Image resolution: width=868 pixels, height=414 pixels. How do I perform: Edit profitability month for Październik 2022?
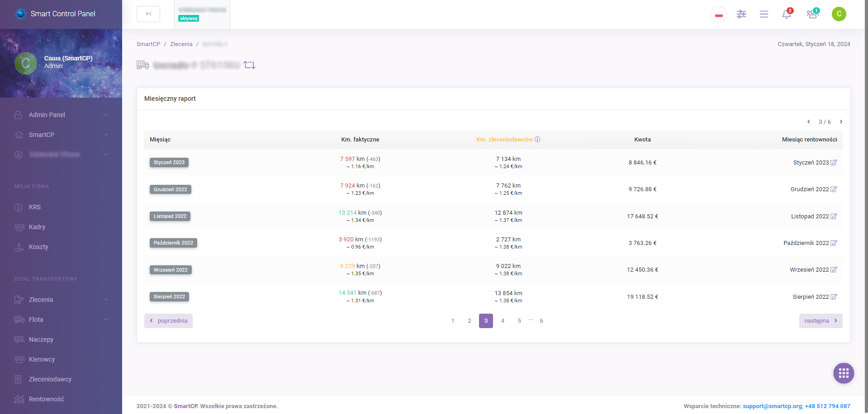click(834, 243)
